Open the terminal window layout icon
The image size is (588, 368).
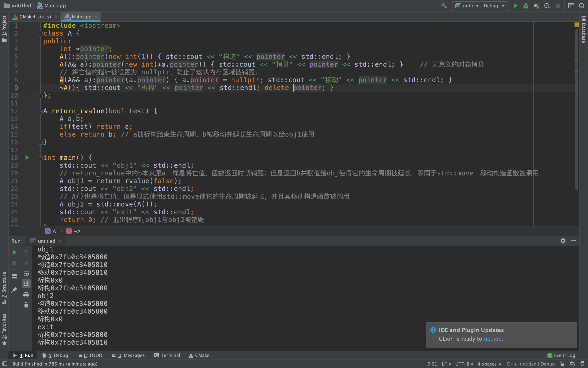coord(571,6)
